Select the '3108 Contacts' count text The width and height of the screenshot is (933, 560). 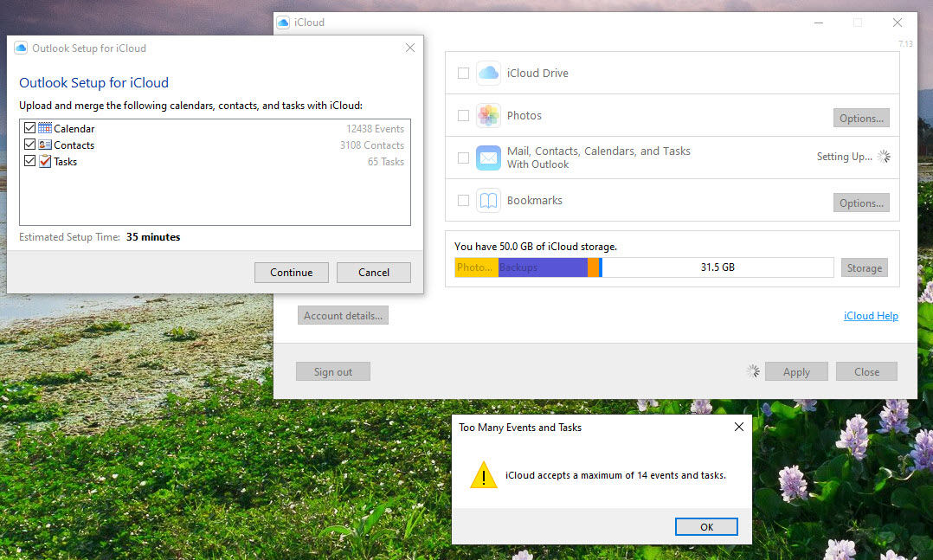(372, 145)
